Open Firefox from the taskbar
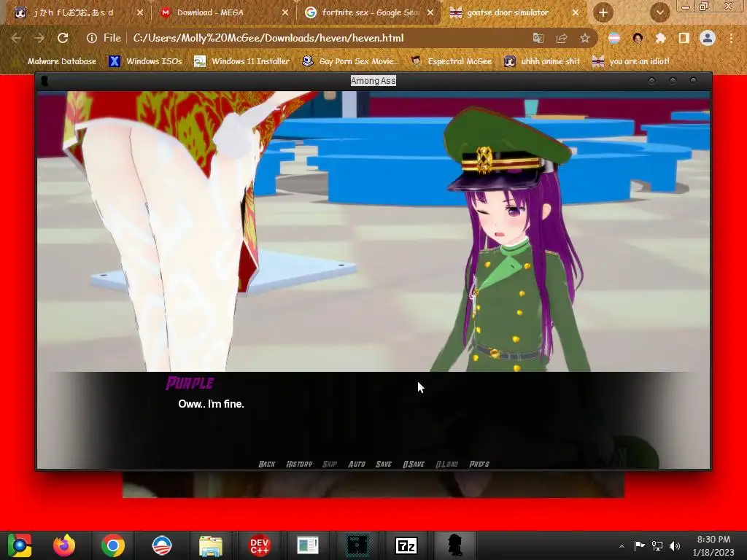The image size is (747, 560). pyautogui.click(x=64, y=545)
